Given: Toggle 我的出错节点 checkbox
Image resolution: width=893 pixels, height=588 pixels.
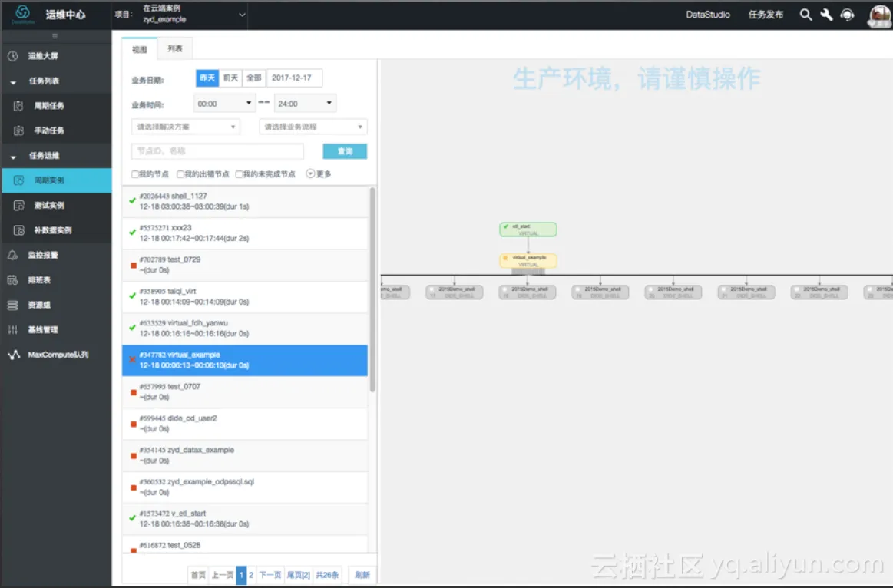Looking at the screenshot, I should [x=180, y=174].
